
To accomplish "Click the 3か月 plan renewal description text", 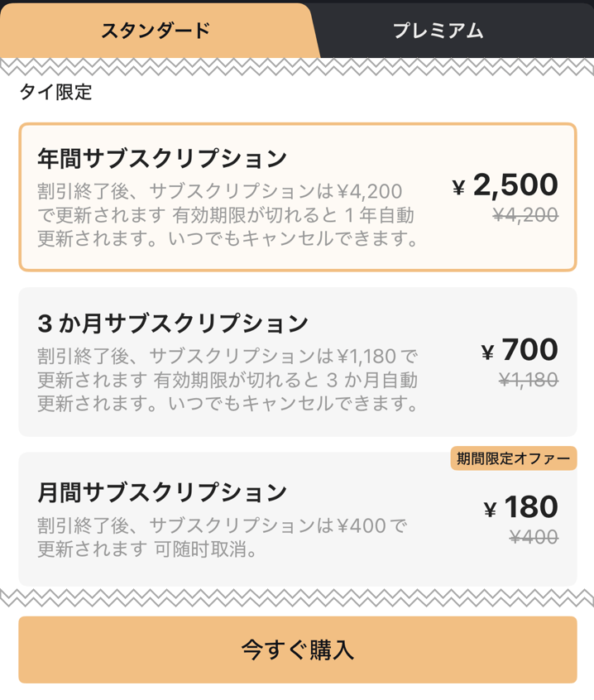I will coord(227,381).
